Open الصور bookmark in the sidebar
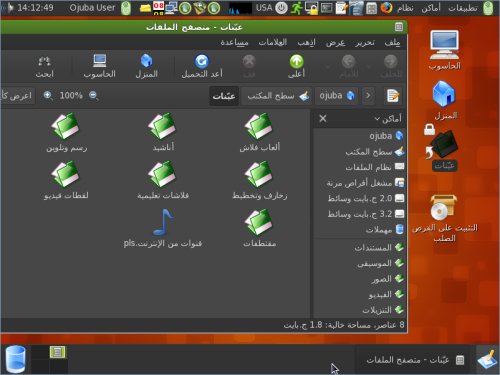The height and width of the screenshot is (375, 500). pos(359,279)
